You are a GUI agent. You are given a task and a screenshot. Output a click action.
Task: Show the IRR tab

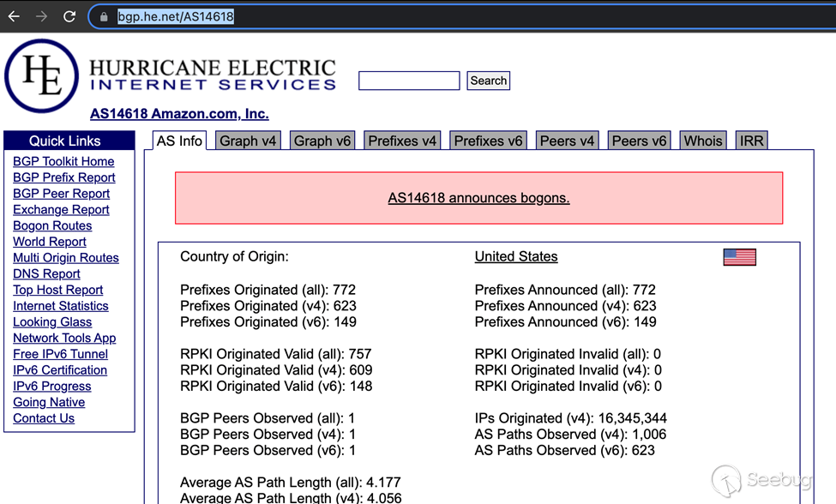coord(751,141)
